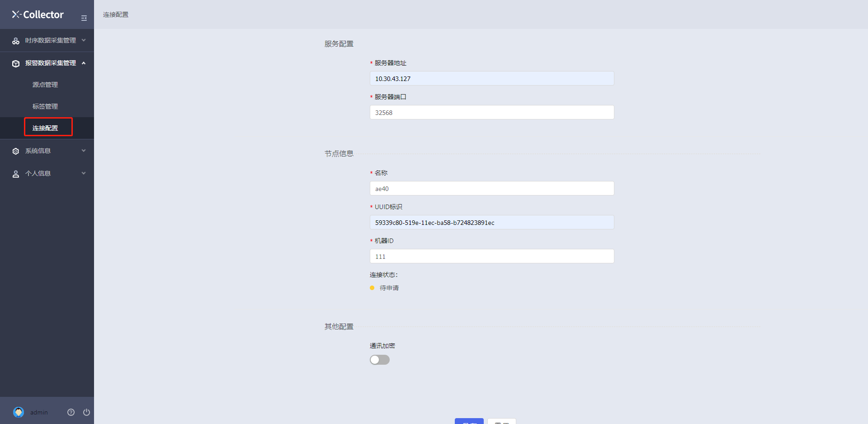868x424 pixels.
Task: Open help via the question mark icon
Action: click(71, 412)
